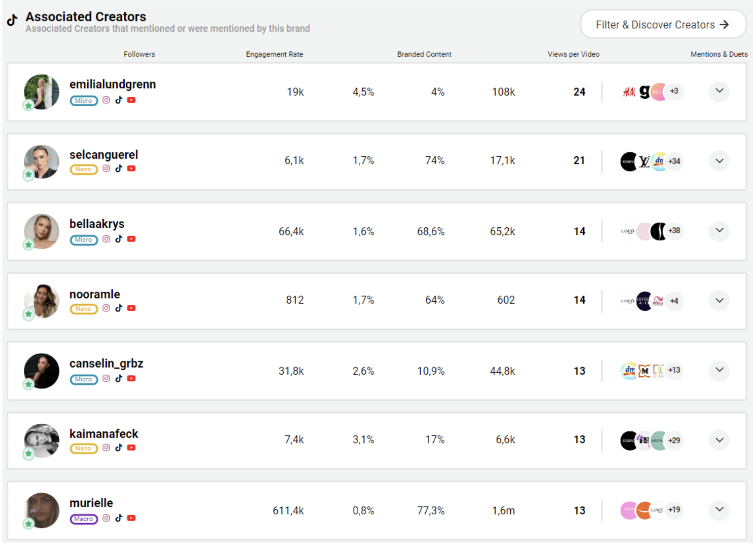The width and height of the screenshot is (756, 543).
Task: Open Filter & Discover Creators
Action: pyautogui.click(x=662, y=25)
